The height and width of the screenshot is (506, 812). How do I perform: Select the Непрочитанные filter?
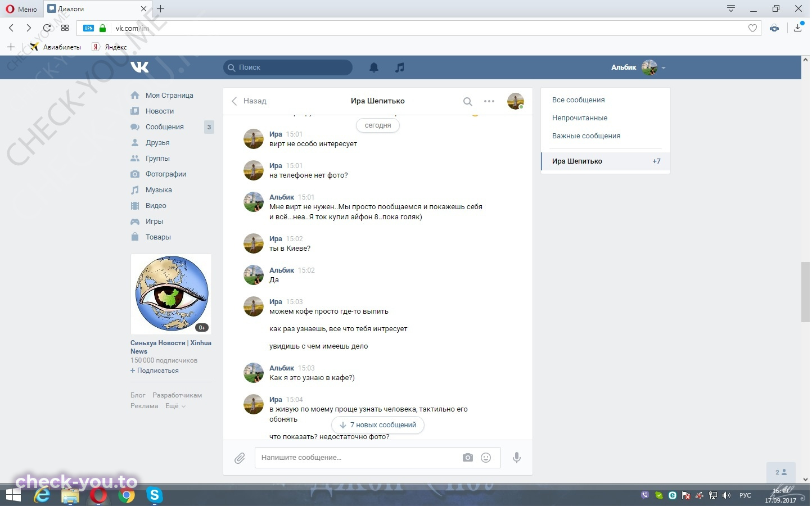point(580,118)
